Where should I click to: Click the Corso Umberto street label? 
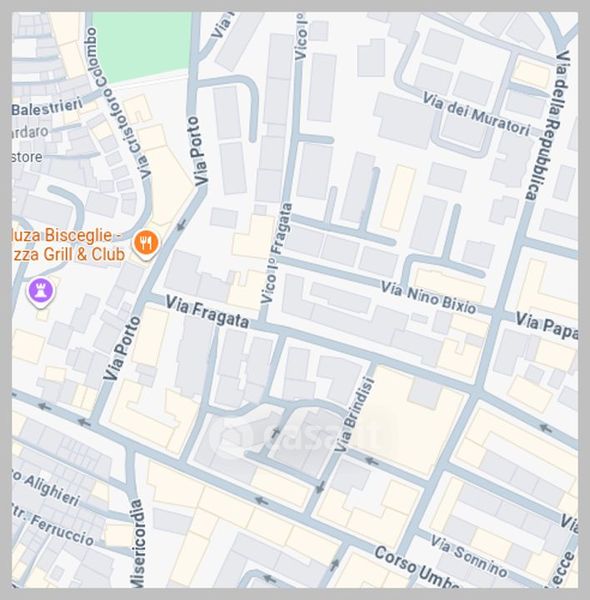pyautogui.click(x=417, y=567)
